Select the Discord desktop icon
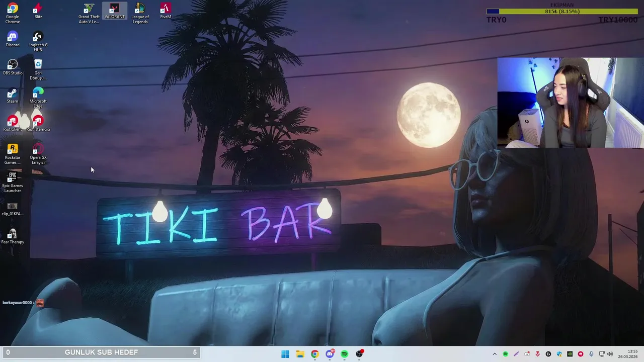Image resolution: width=644 pixels, height=362 pixels. tap(13, 39)
